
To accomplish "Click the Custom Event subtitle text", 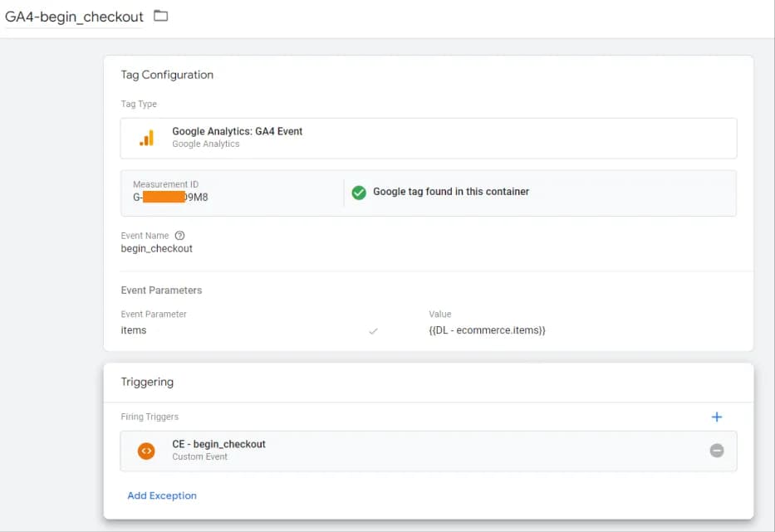I will pos(199,457).
